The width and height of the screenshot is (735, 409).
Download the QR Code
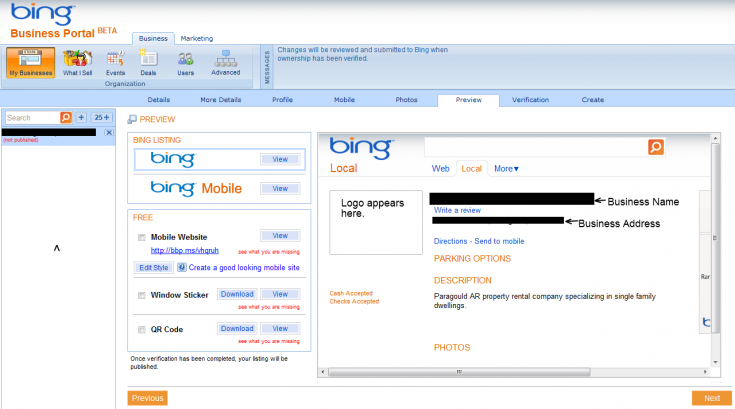tap(237, 329)
